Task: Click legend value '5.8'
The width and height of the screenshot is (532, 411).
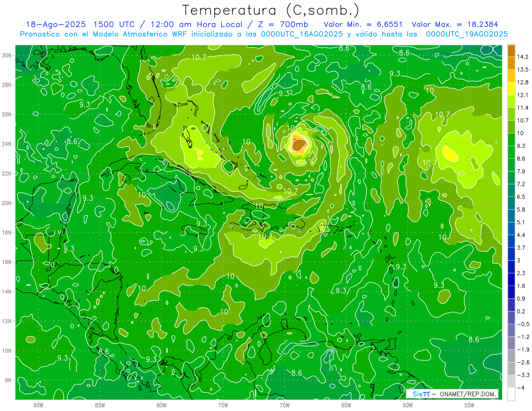Action: (x=521, y=209)
